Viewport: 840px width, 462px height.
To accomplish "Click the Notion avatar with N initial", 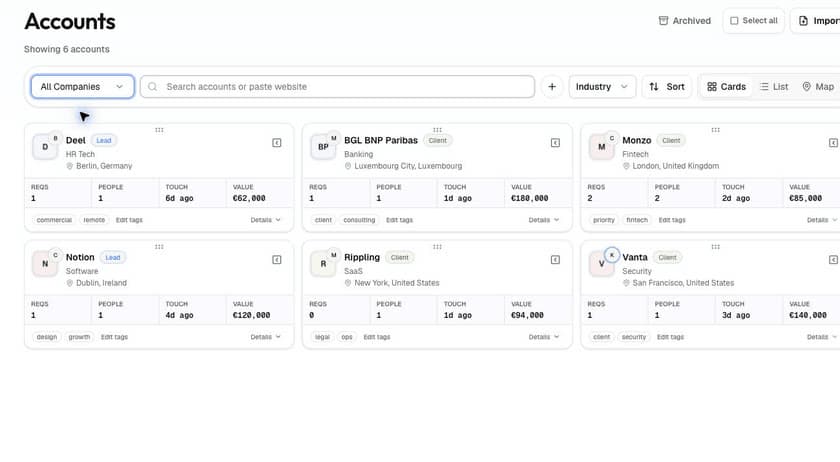I will coord(45,264).
